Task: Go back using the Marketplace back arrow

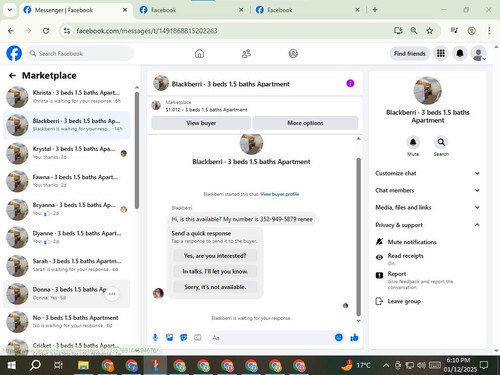Action: coord(12,76)
